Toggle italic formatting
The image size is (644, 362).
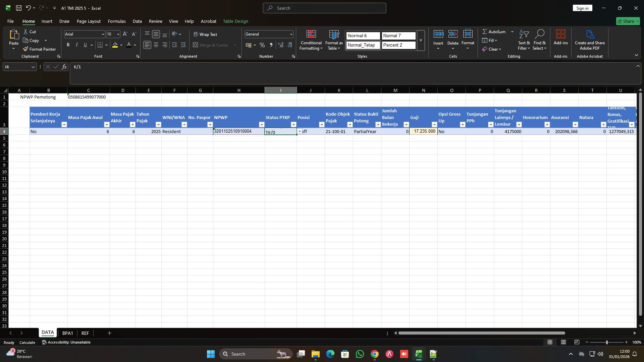click(76, 45)
